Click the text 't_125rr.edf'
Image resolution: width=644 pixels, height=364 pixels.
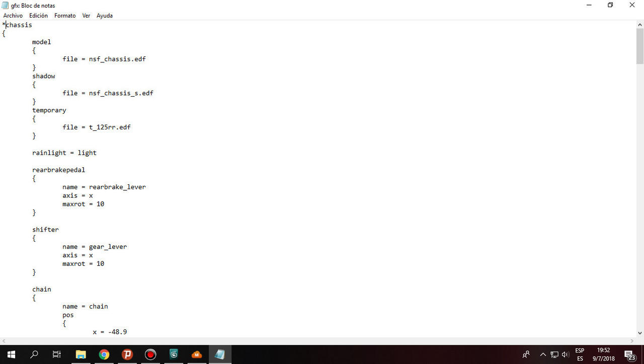pos(110,127)
